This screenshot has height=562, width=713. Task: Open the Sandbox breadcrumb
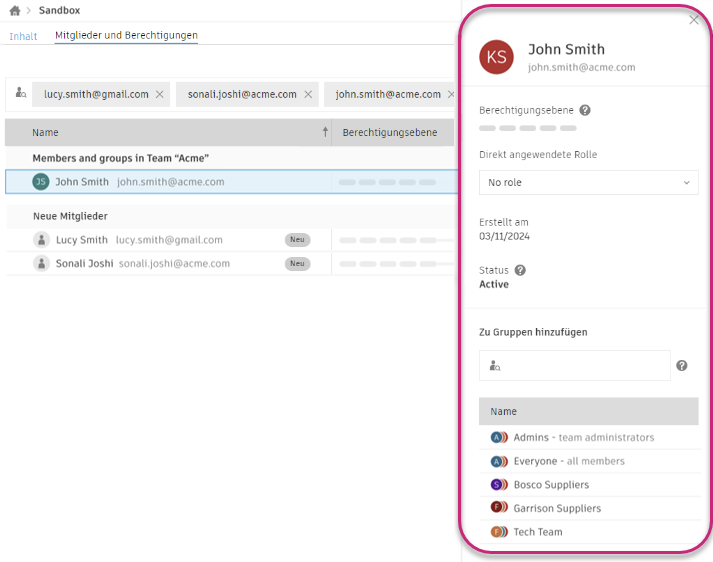pyautogui.click(x=59, y=10)
